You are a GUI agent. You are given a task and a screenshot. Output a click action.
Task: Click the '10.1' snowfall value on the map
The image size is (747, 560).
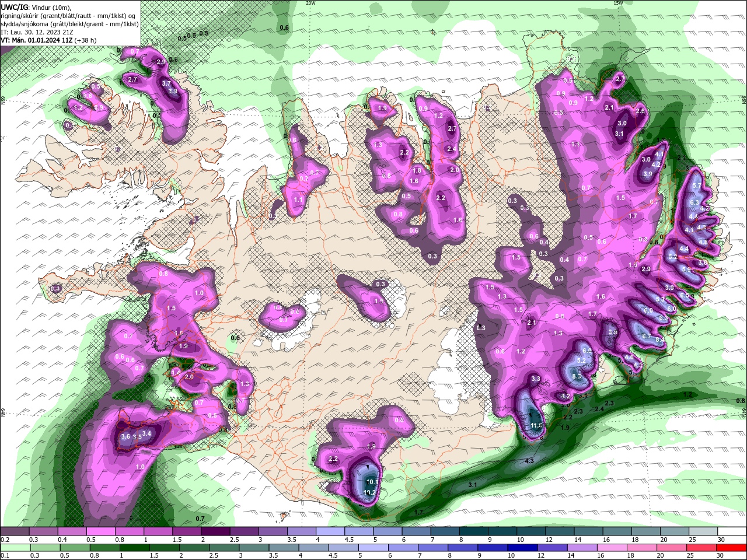point(372,482)
